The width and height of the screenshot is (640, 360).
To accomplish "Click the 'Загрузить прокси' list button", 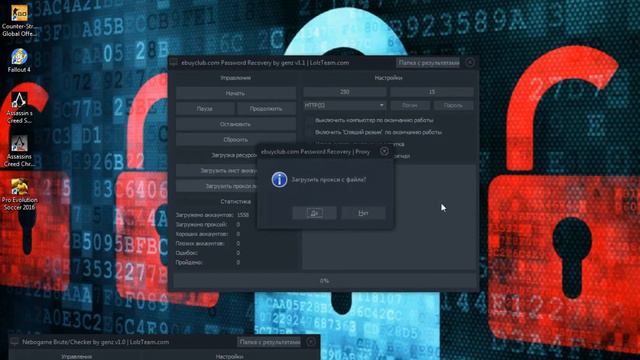I will (217, 186).
